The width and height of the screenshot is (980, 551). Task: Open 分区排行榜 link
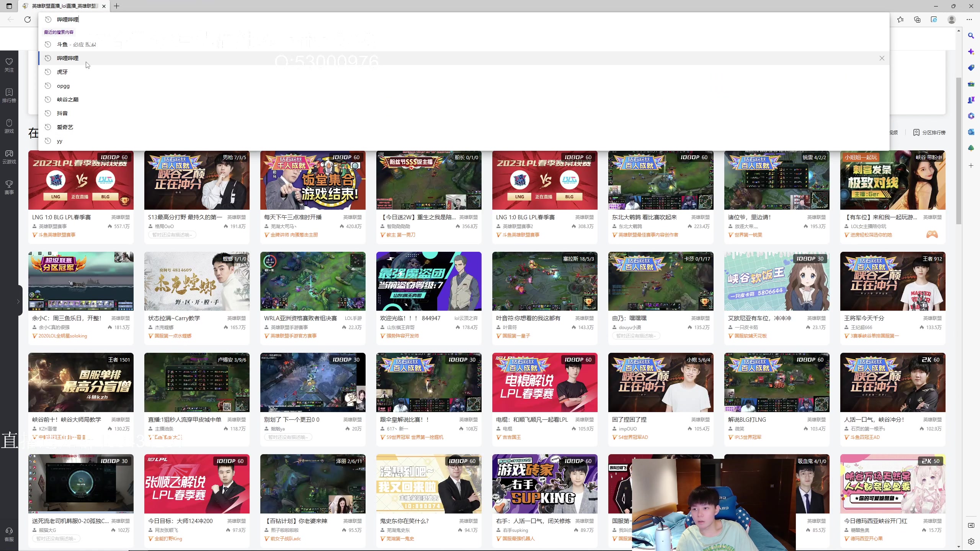pyautogui.click(x=929, y=132)
